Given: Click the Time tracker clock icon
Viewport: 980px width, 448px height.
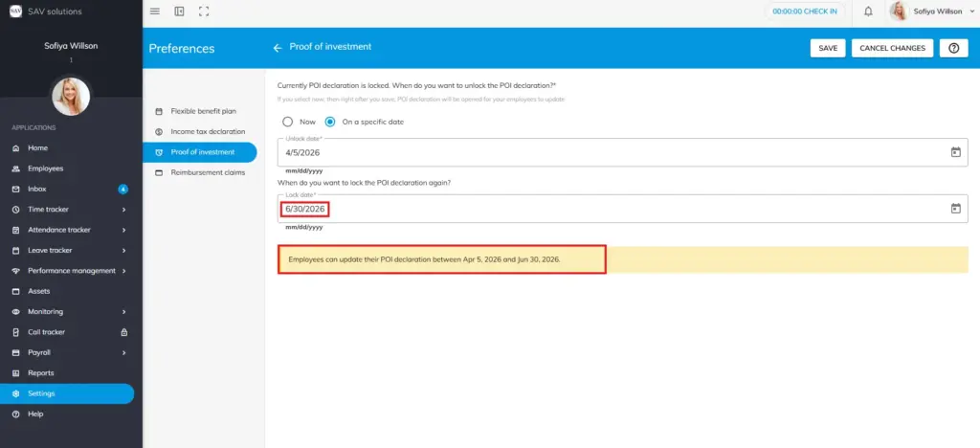Looking at the screenshot, I should 16,210.
